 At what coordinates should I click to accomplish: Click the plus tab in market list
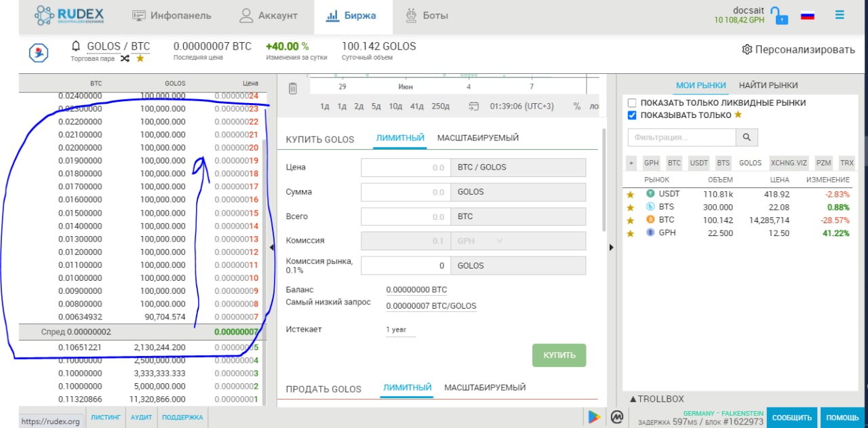631,163
